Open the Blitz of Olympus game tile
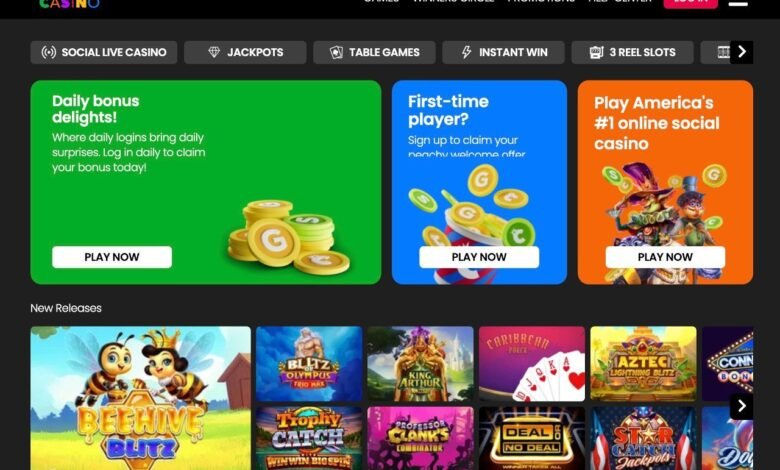Image resolution: width=780 pixels, height=470 pixels. 309,364
